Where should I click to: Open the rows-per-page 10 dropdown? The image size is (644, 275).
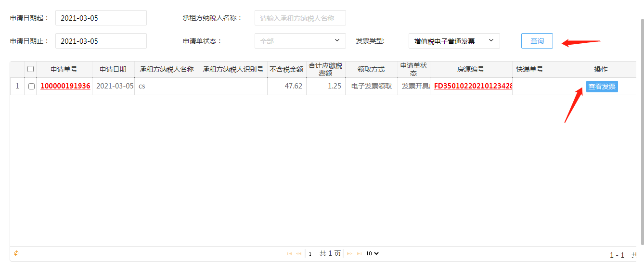(372, 253)
